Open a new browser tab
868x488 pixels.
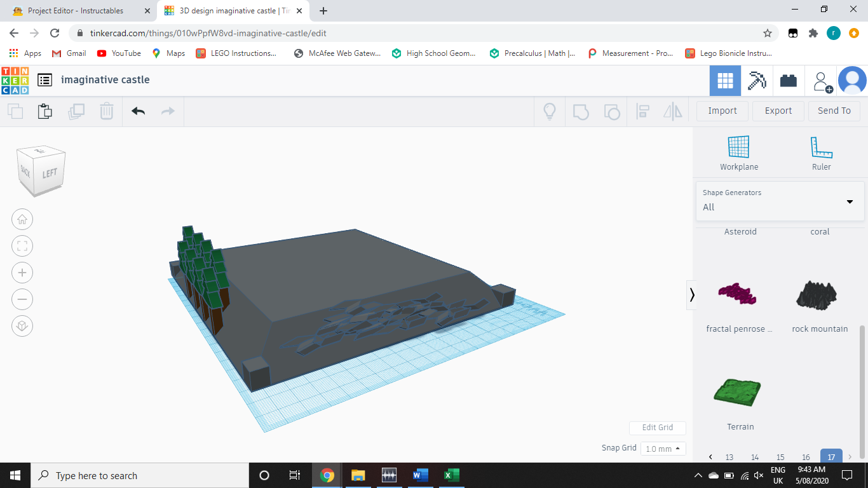(323, 11)
